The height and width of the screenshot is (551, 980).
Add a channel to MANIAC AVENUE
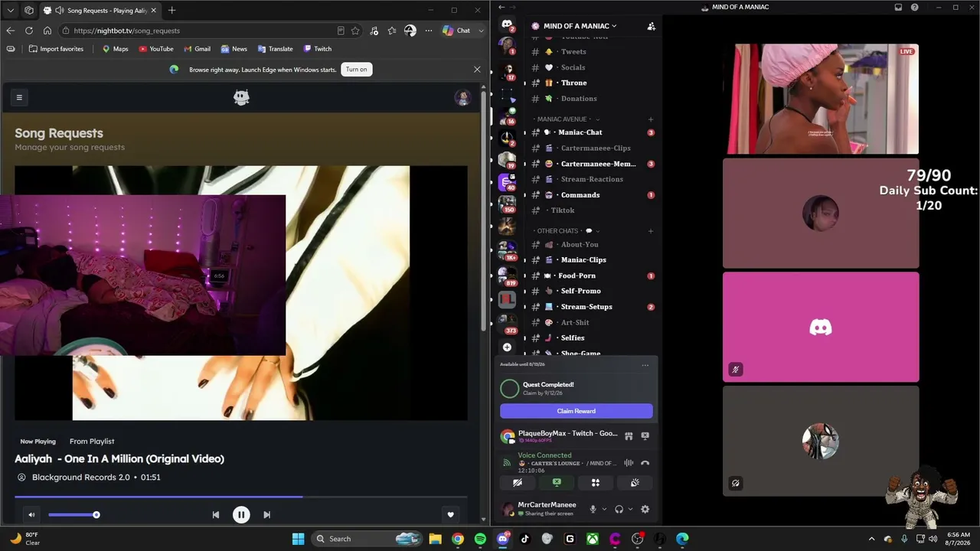[651, 119]
